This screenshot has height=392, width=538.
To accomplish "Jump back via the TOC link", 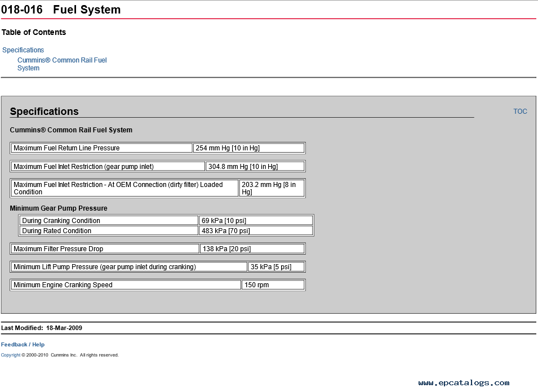I will [x=520, y=112].
